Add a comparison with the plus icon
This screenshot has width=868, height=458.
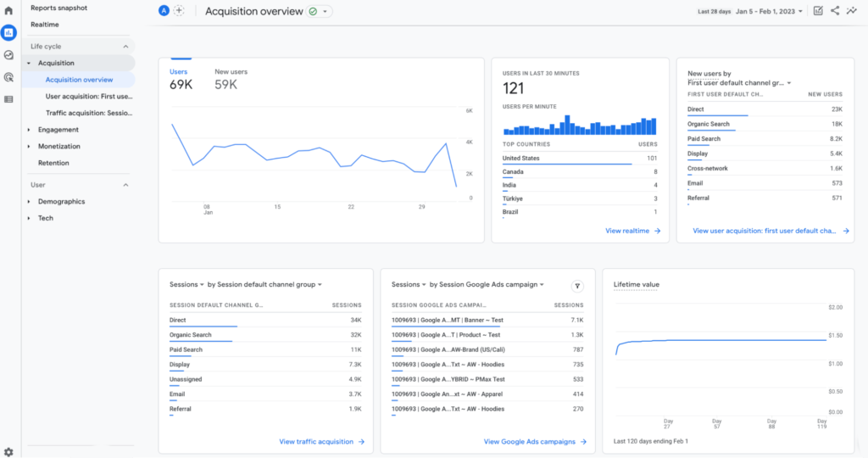coord(179,10)
